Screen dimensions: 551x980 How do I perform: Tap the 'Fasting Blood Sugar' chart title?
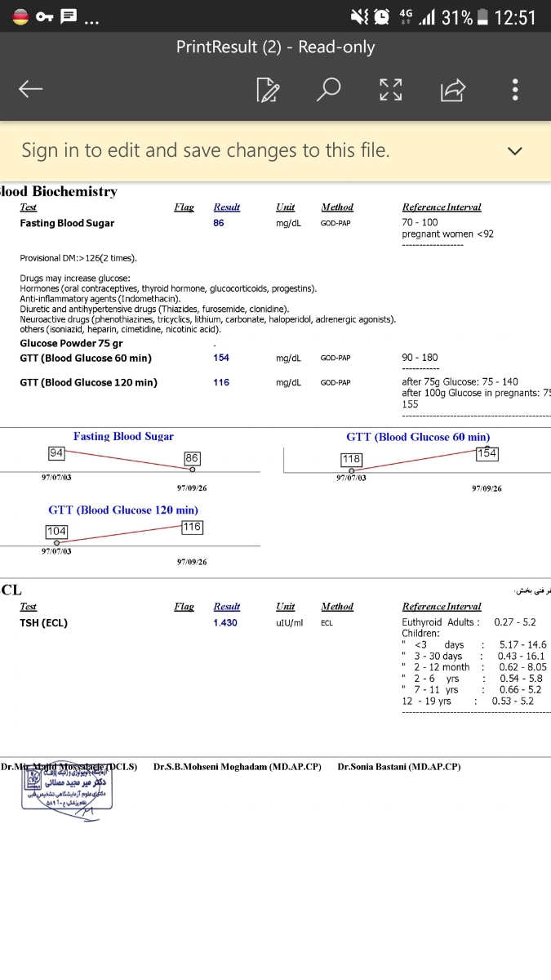[123, 436]
